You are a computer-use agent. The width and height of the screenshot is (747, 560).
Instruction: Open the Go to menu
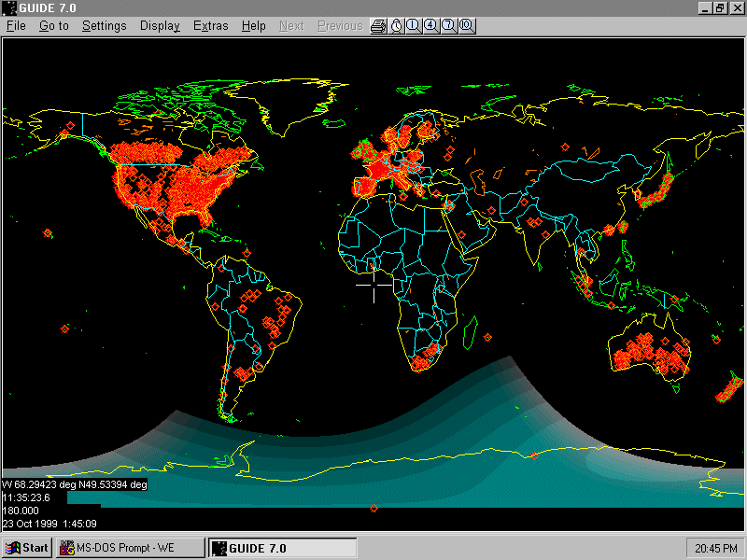(x=54, y=26)
